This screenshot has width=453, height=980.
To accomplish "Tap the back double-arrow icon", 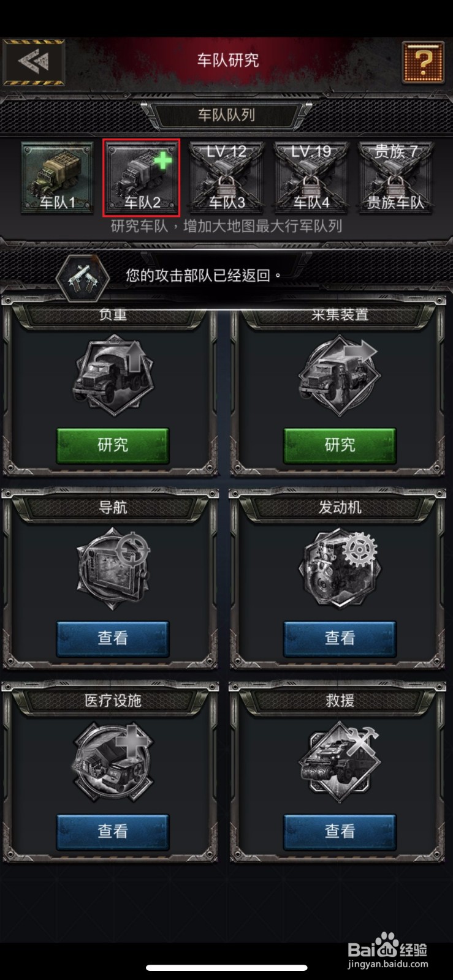I will tap(33, 62).
